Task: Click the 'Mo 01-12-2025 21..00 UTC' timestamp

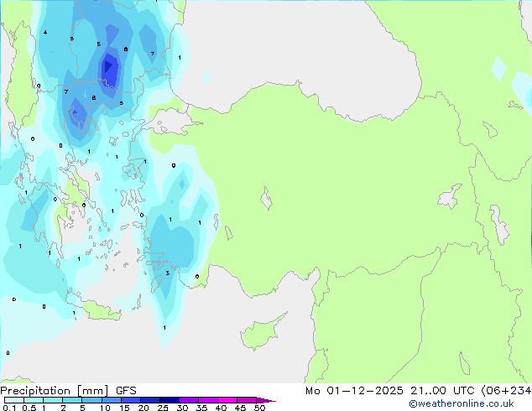Action: pyautogui.click(x=390, y=391)
